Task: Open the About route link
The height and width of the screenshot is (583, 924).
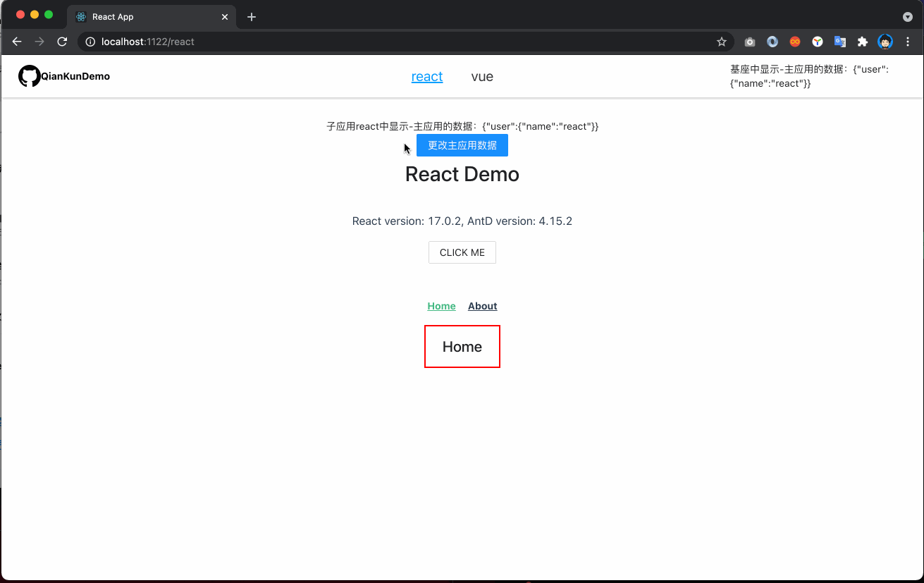Action: pyautogui.click(x=483, y=306)
